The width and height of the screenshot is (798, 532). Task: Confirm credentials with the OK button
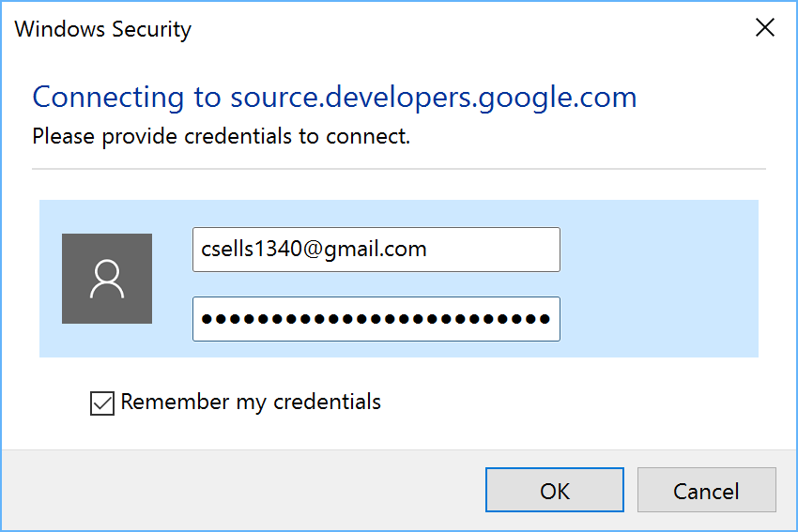pos(554,490)
